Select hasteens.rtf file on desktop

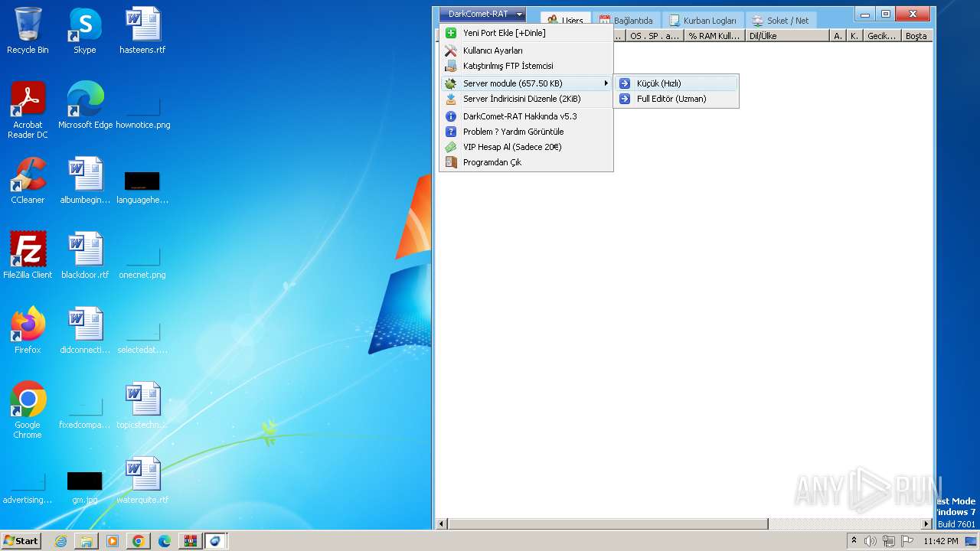[x=142, y=31]
